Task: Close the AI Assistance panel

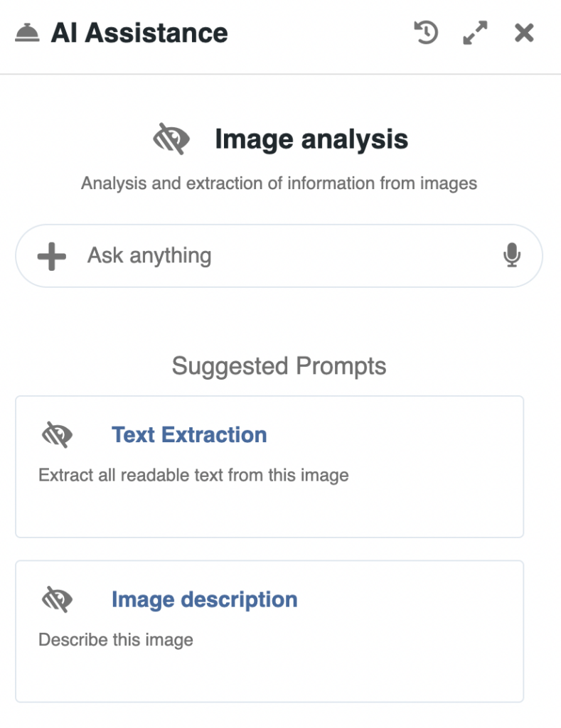Action: pos(524,33)
